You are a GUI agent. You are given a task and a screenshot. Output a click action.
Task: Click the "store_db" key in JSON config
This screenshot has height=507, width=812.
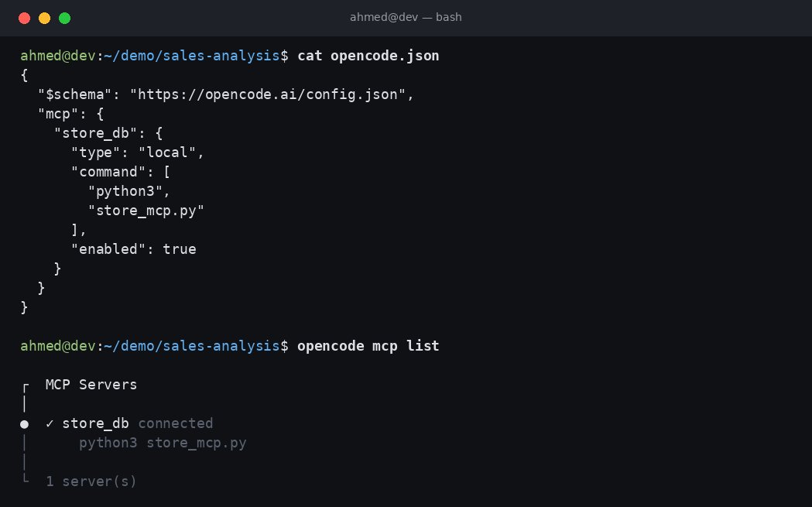[95, 133]
